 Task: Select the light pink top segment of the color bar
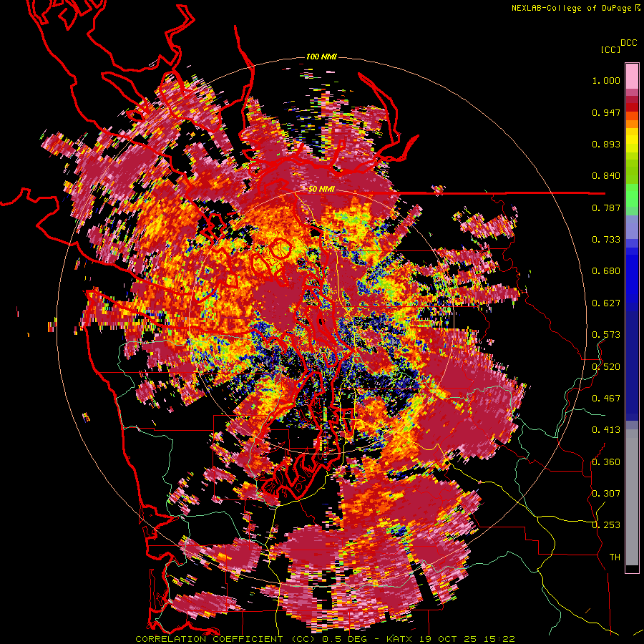click(x=632, y=77)
